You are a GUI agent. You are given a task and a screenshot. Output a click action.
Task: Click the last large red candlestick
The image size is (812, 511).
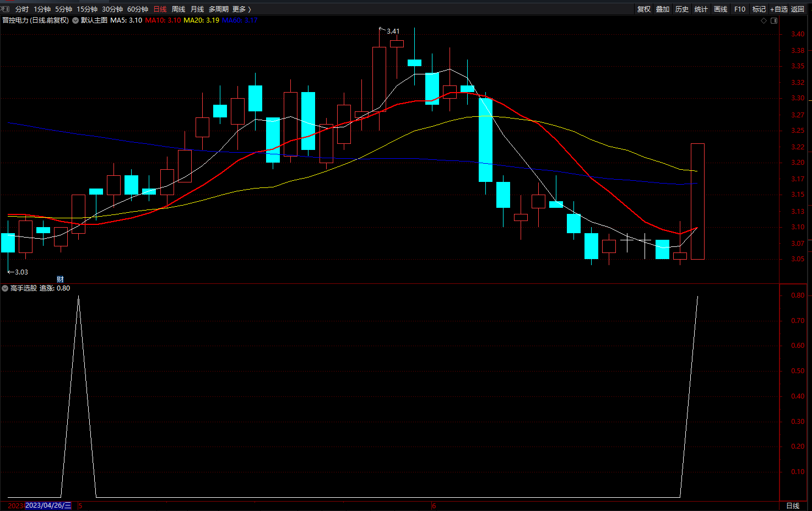coord(697,201)
